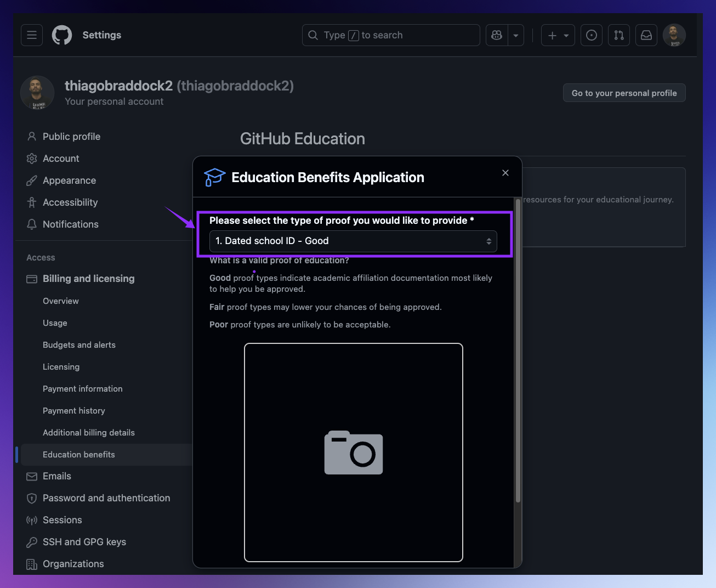716x588 pixels.
Task: Open the Inbox notifications icon
Action: (x=646, y=35)
